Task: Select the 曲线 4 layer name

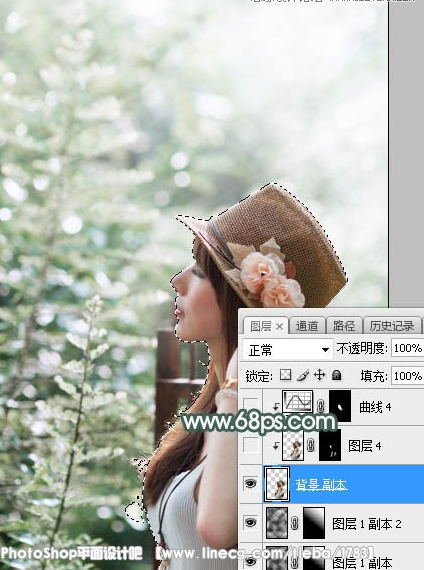Action: [x=375, y=407]
